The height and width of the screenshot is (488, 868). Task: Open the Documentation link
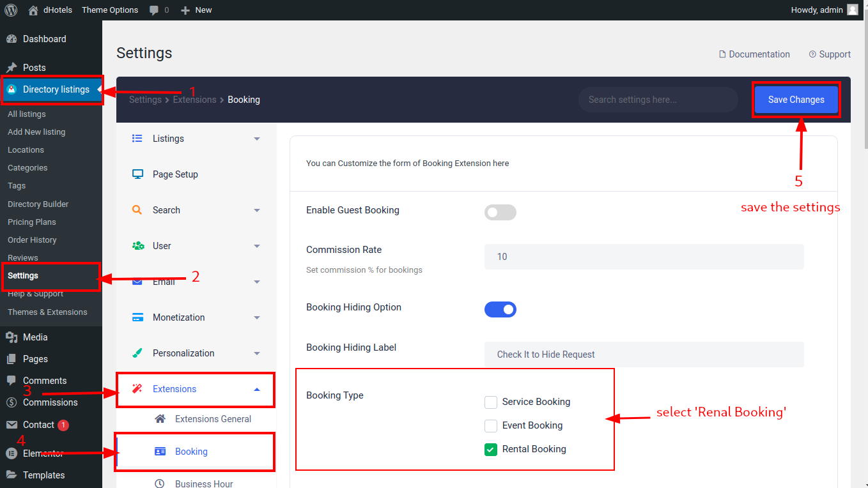(x=754, y=54)
